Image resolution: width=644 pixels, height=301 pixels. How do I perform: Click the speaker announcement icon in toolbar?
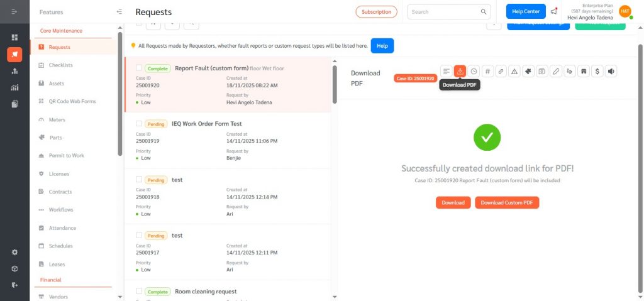[x=611, y=72]
